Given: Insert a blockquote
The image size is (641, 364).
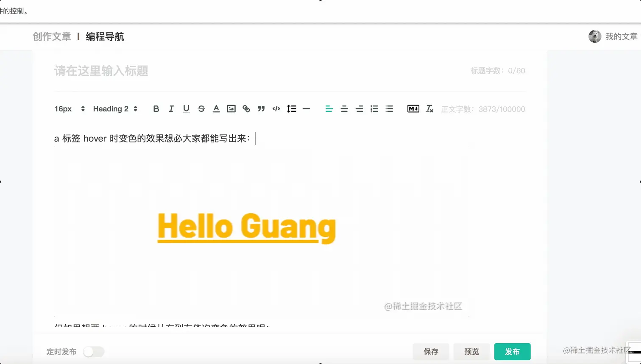Looking at the screenshot, I should tap(261, 109).
